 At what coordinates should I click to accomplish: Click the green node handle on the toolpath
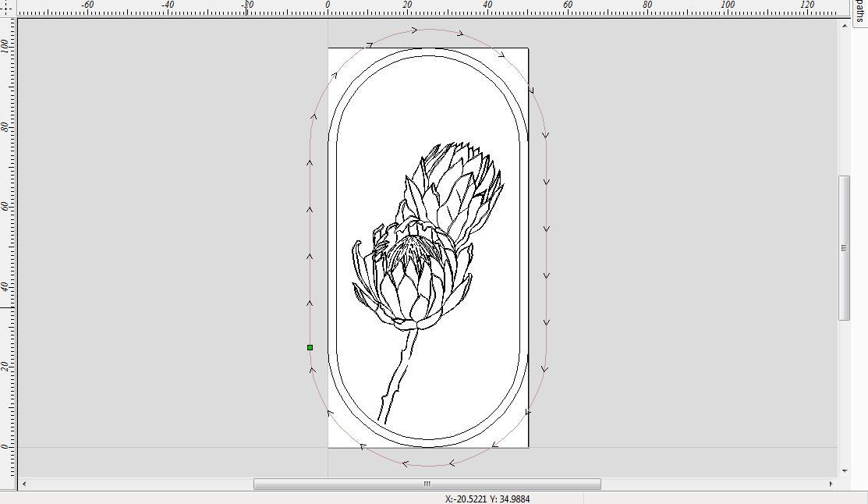pos(309,346)
